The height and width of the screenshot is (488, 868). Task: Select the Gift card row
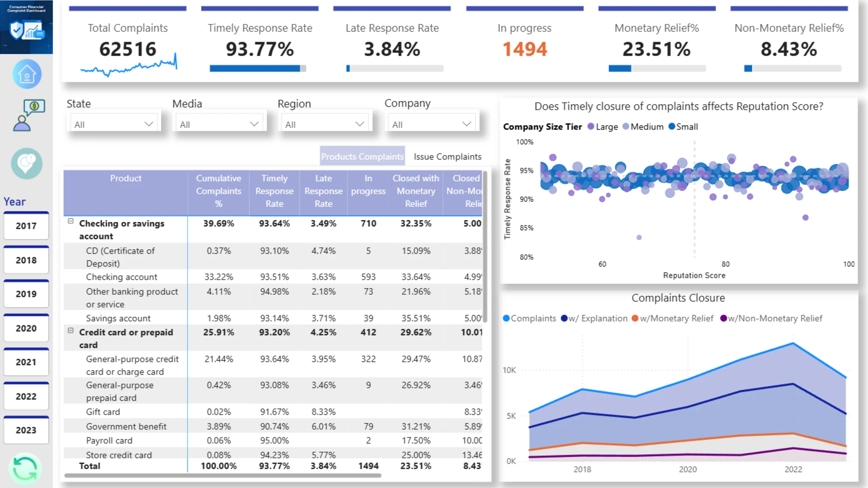pos(273,412)
